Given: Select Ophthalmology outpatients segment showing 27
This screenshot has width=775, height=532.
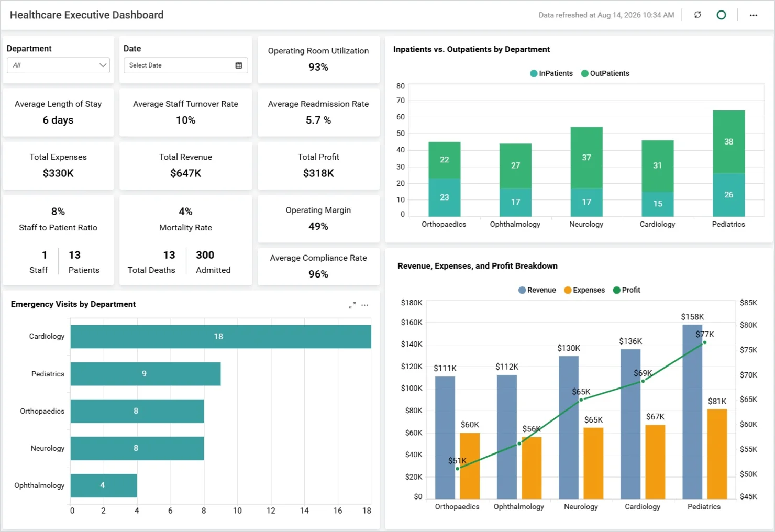Looking at the screenshot, I should coord(515,166).
